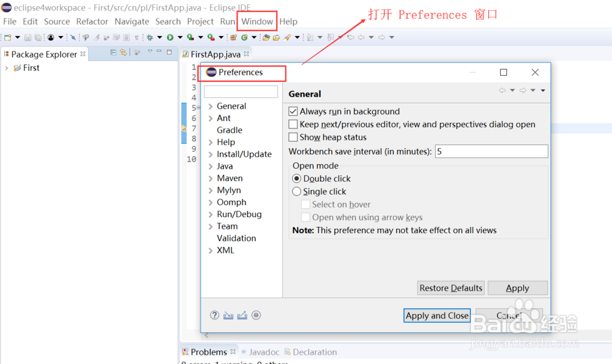
Task: Click the New file wizard toolbar icon
Action: pos(8,37)
